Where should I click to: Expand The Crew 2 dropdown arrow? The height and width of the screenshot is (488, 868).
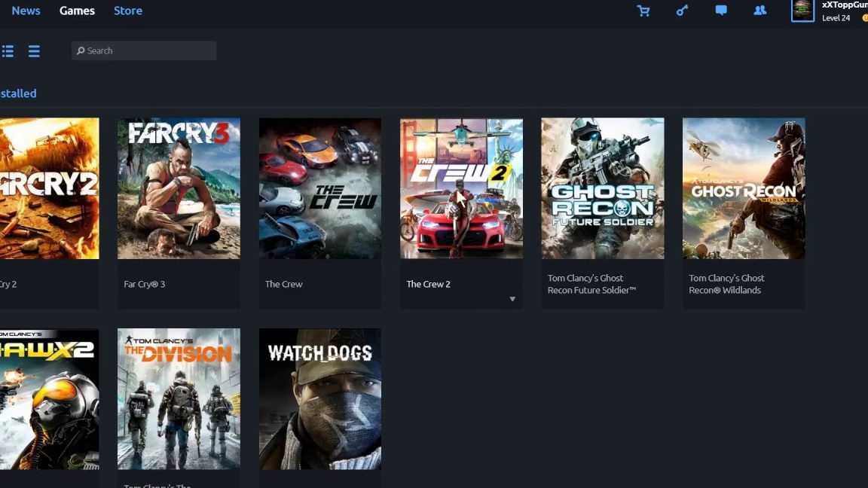[x=512, y=299]
